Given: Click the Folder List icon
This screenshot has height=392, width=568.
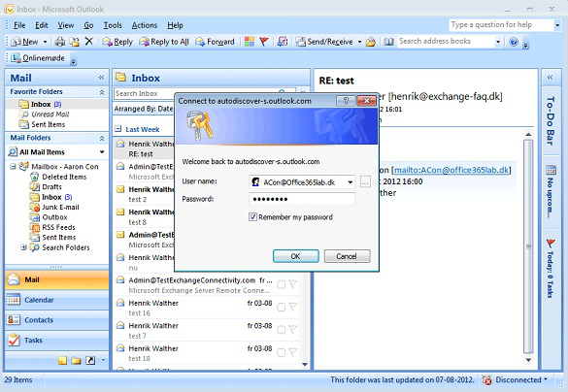Looking at the screenshot, I should [76, 361].
